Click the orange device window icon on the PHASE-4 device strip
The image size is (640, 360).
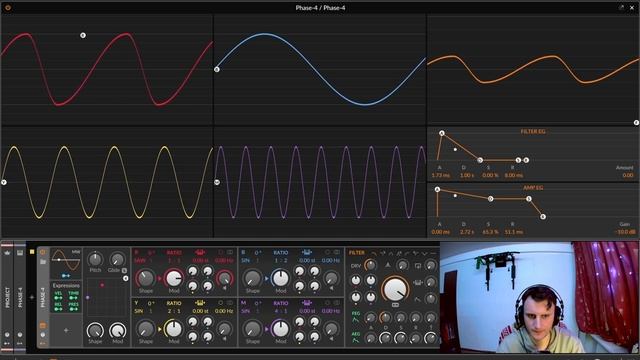pos(43,325)
